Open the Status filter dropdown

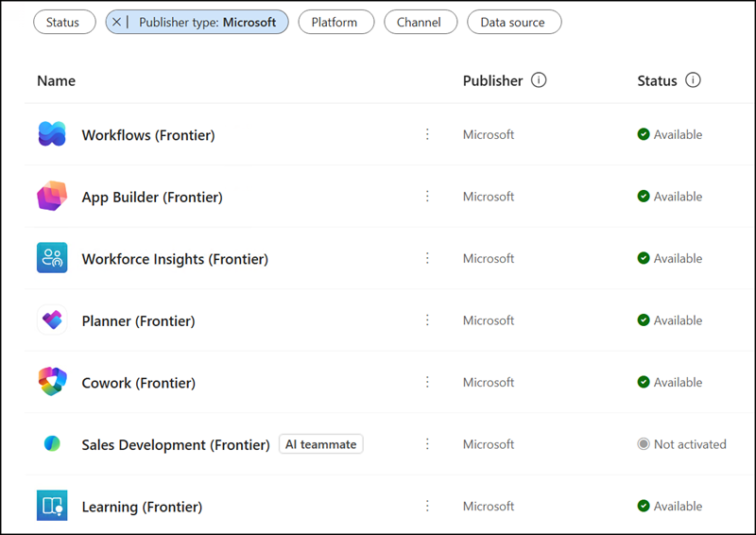point(63,22)
